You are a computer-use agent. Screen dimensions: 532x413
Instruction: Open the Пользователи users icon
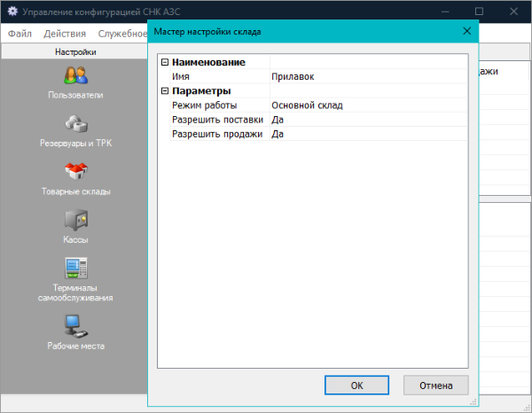point(75,76)
